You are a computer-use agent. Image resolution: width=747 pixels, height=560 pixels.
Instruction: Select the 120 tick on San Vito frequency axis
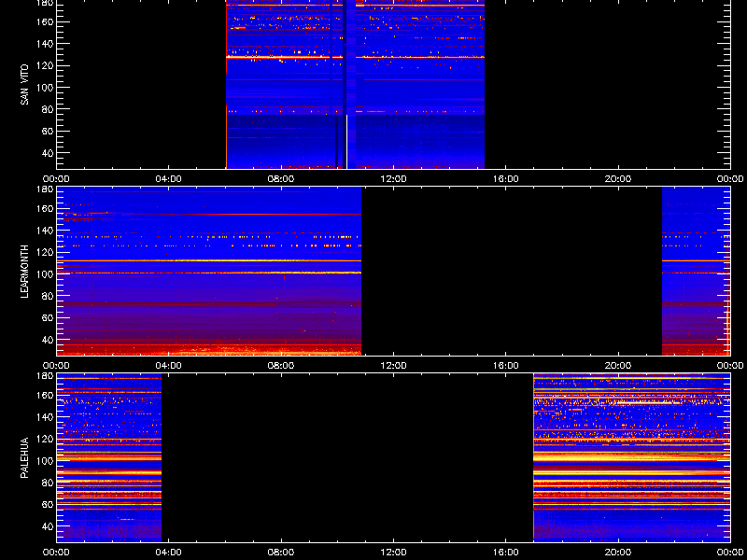coord(45,65)
